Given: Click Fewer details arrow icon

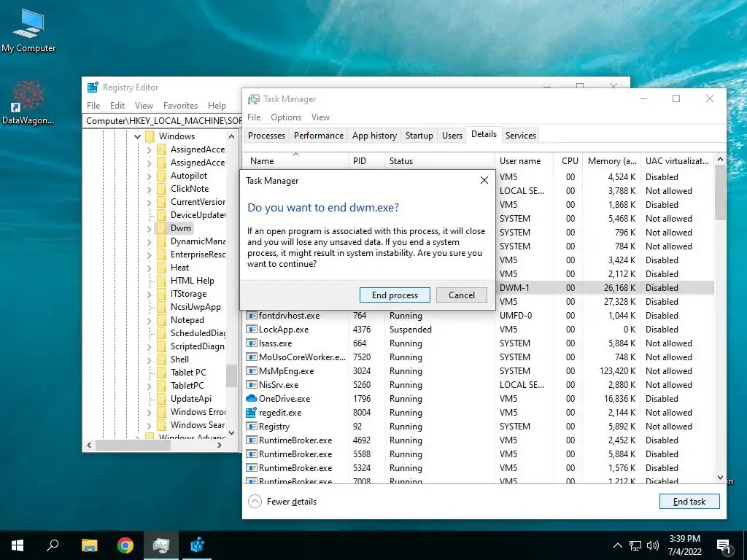Looking at the screenshot, I should (255, 502).
